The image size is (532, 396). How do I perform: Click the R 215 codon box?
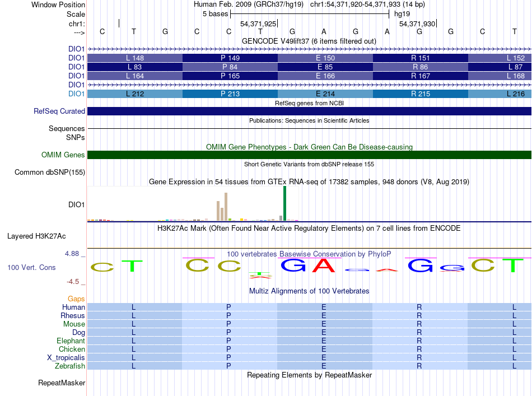pos(421,94)
